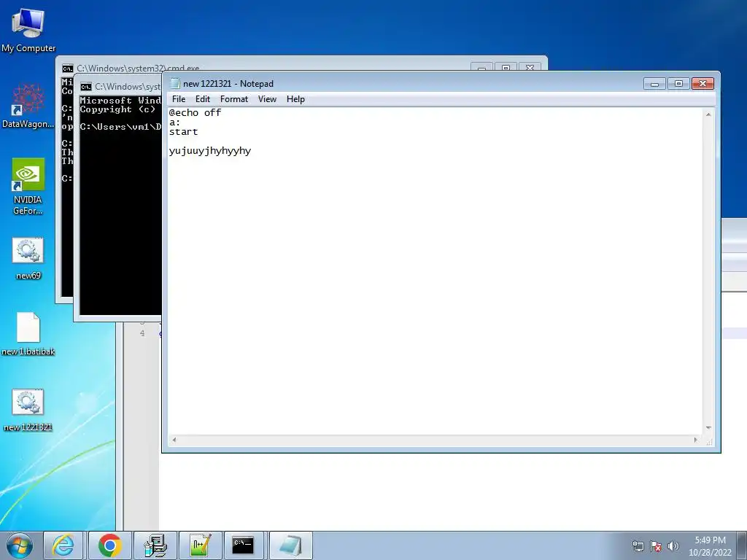Select the NVIDIA GeForce desktop shortcut
The width and height of the screenshot is (747, 560).
(28, 187)
